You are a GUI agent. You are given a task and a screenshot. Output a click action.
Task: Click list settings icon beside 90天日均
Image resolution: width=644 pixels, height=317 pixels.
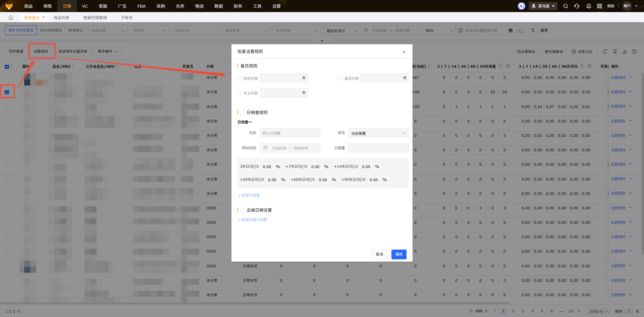point(590,66)
